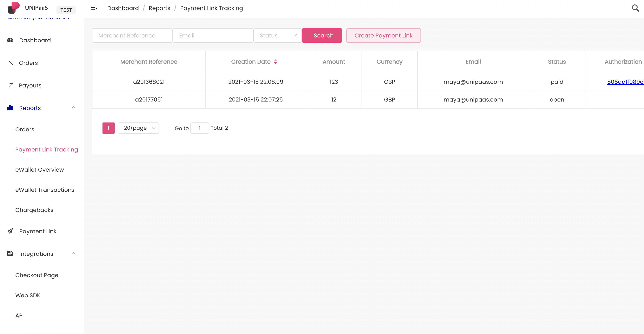Click Create Payment Link button
This screenshot has width=644, height=334.
click(383, 35)
